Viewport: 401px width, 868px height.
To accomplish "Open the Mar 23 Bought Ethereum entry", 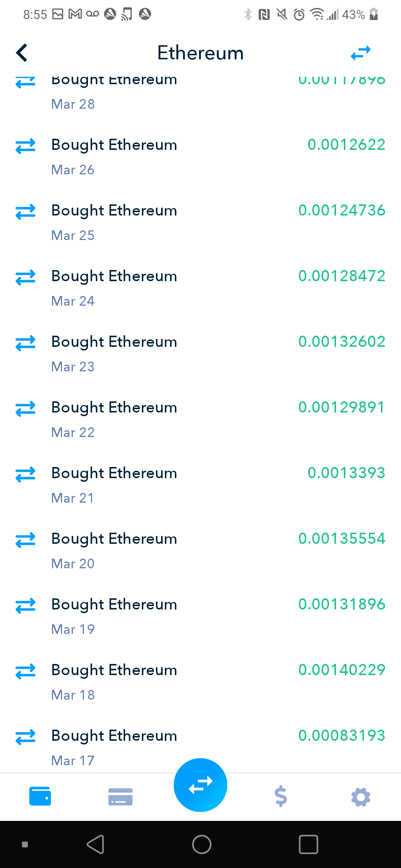I will tap(200, 354).
